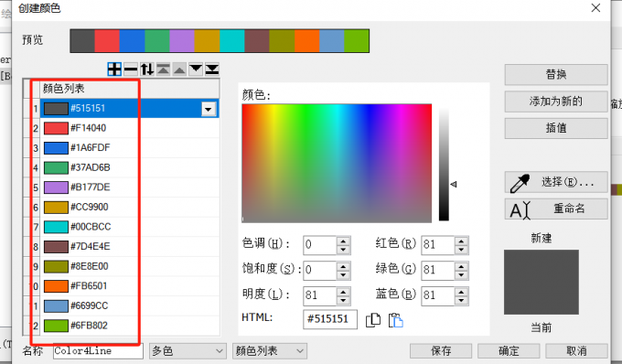Click the move to top icon
The height and width of the screenshot is (364, 622).
click(163, 70)
